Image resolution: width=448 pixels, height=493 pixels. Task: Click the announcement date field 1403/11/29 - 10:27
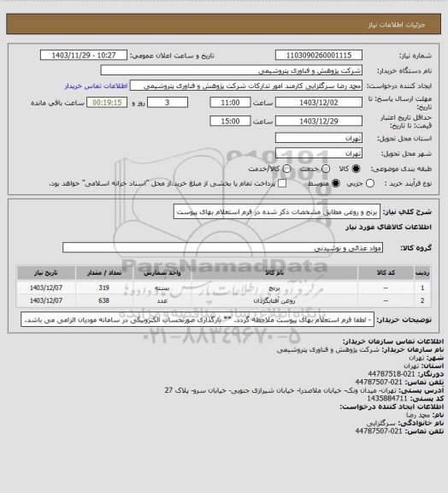point(84,55)
